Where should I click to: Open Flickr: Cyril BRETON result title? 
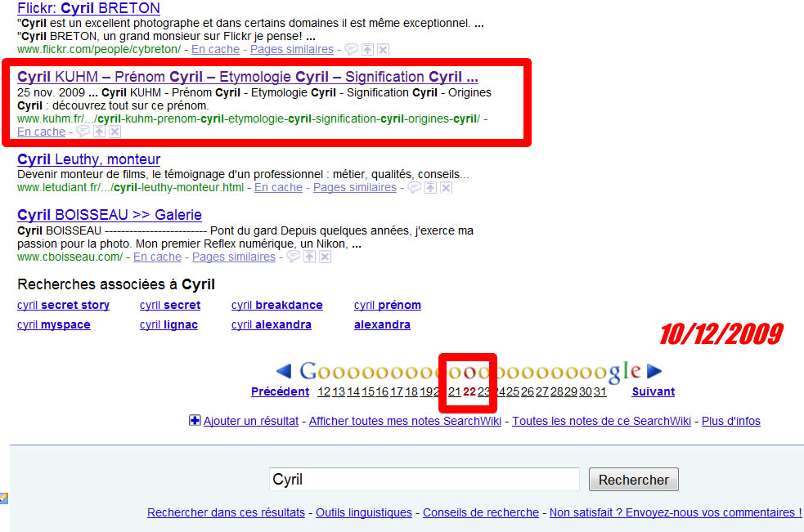(x=88, y=8)
